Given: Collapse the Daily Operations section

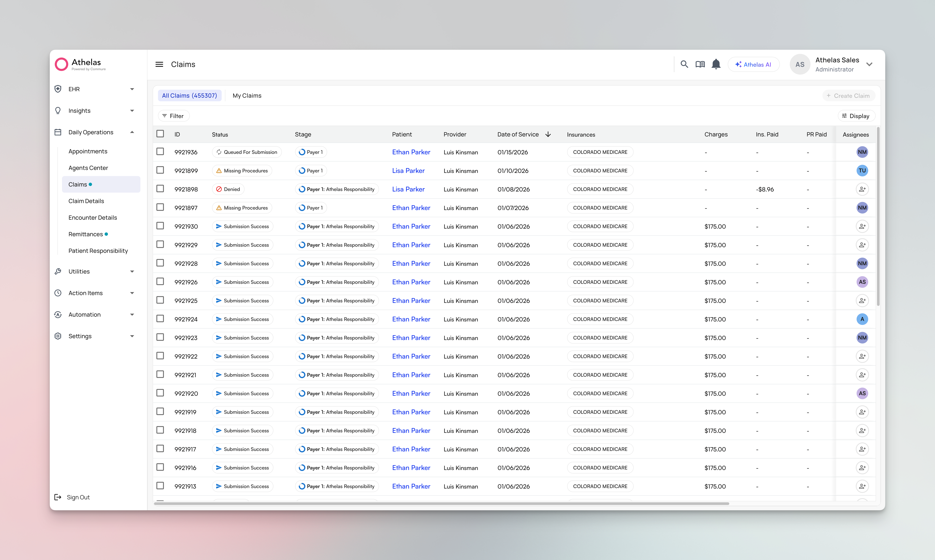Looking at the screenshot, I should 132,132.
